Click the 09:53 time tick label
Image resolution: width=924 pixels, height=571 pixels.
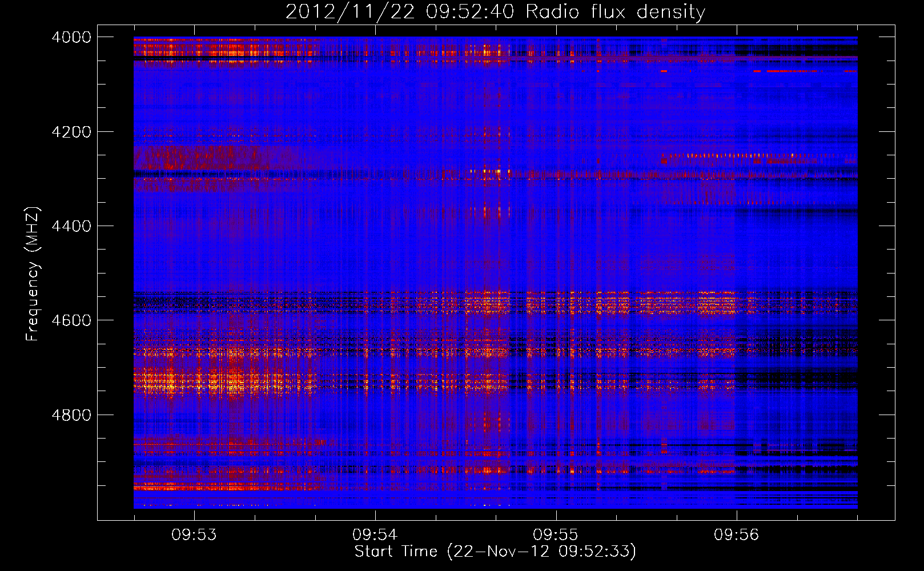pos(194,535)
